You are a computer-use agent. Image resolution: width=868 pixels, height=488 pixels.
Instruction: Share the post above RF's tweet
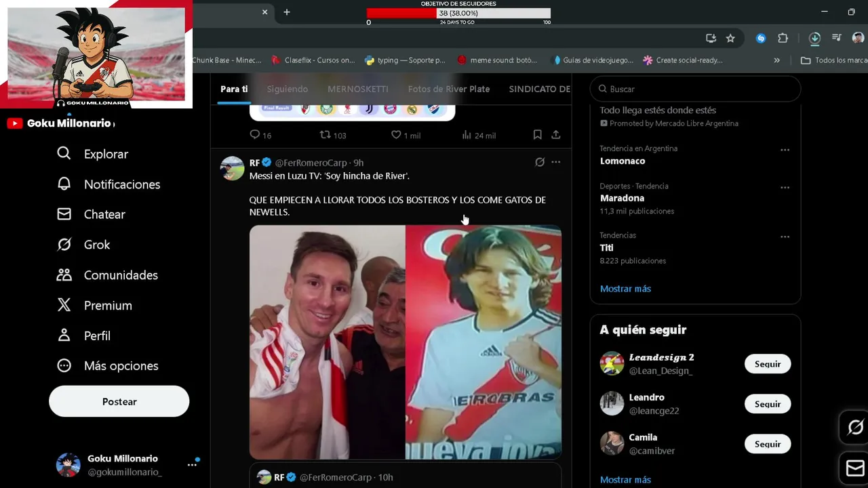(555, 135)
